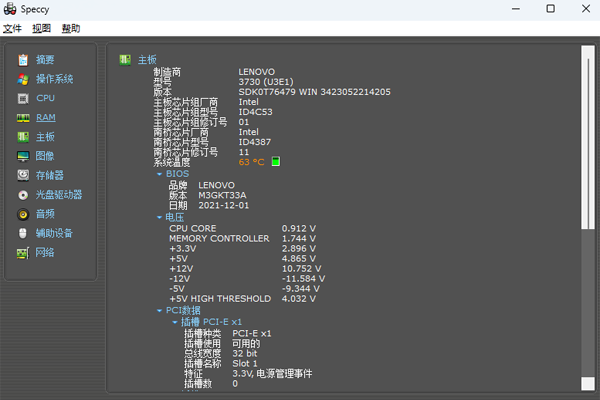
Task: Click the CPU CORE voltage 0.912 V
Action: click(x=299, y=229)
